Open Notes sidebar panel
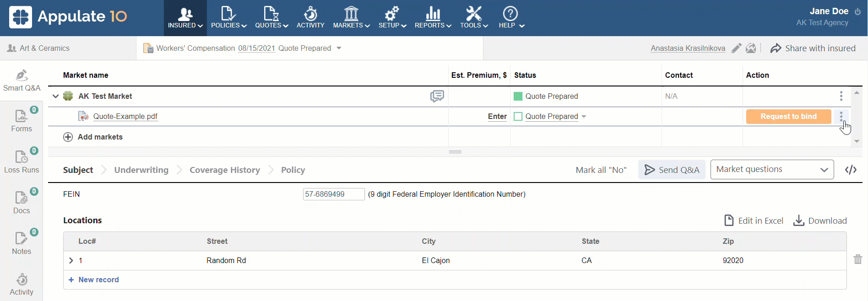 (22, 243)
